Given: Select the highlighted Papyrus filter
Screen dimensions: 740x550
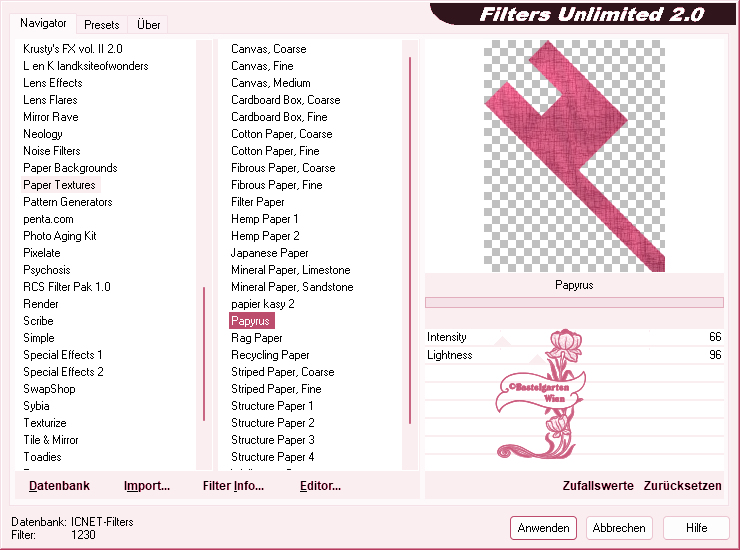Looking at the screenshot, I should pyautogui.click(x=252, y=321).
